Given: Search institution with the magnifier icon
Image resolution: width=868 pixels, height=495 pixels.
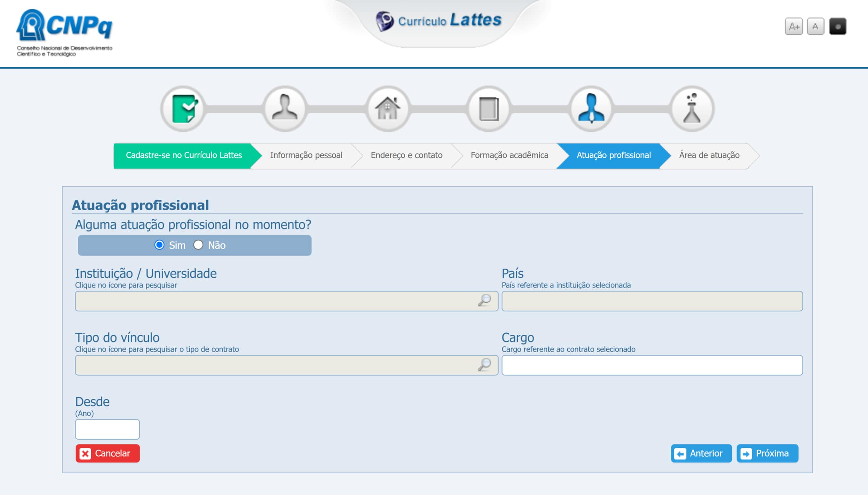Looking at the screenshot, I should (485, 301).
